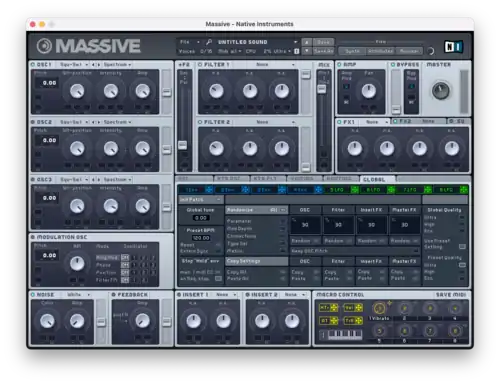Toggle the OSC1 power switch
This screenshot has height=384, width=500.
coord(33,64)
